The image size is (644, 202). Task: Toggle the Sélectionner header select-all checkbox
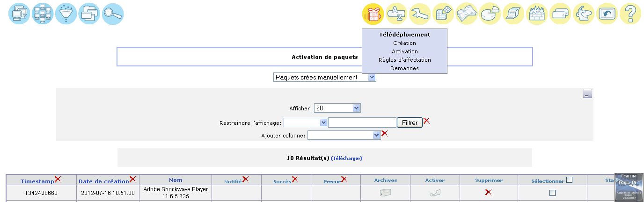coord(569,180)
